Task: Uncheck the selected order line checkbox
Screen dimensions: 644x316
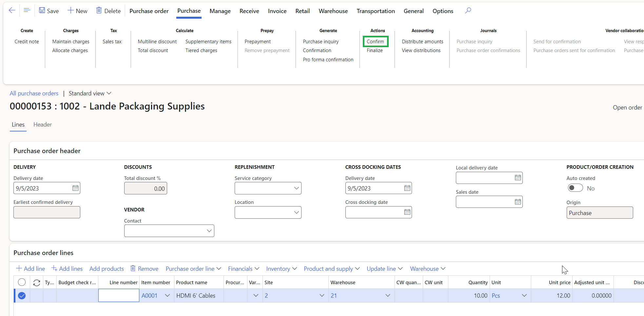Action: 22,295
